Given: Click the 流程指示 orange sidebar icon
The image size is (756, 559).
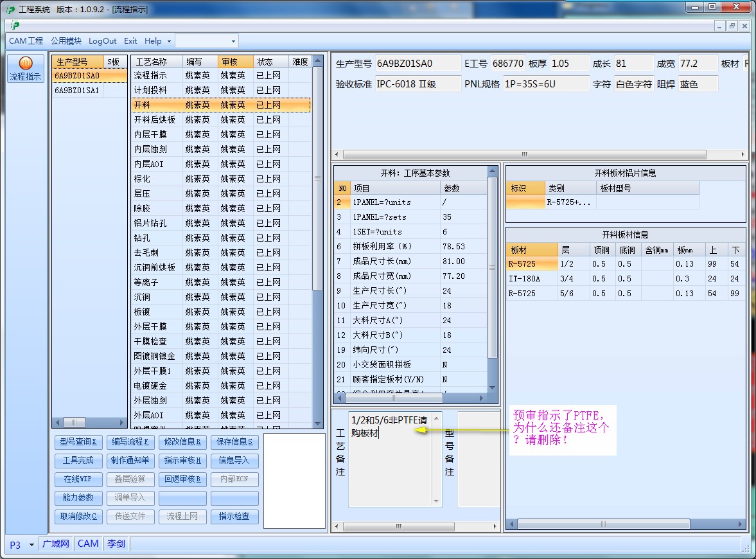Looking at the screenshot, I should coord(26,69).
